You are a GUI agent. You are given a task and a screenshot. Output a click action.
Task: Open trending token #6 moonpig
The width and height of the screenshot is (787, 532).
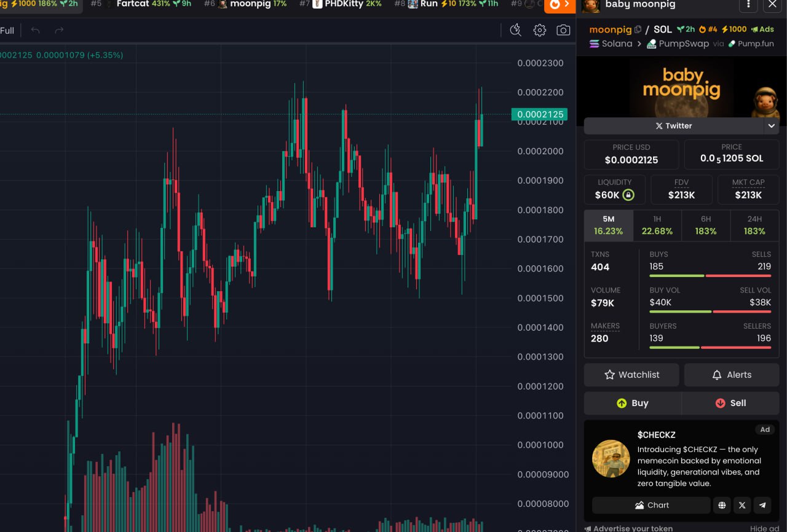(x=245, y=4)
